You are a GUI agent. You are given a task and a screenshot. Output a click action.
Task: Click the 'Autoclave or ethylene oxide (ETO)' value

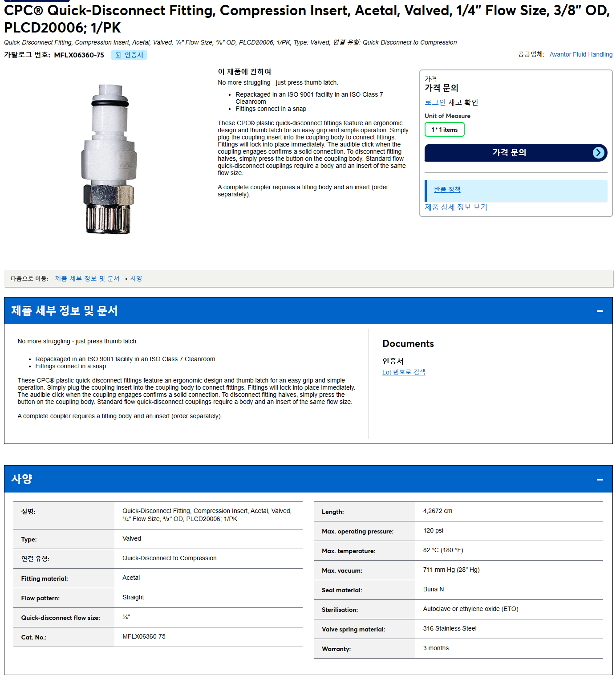(x=470, y=609)
